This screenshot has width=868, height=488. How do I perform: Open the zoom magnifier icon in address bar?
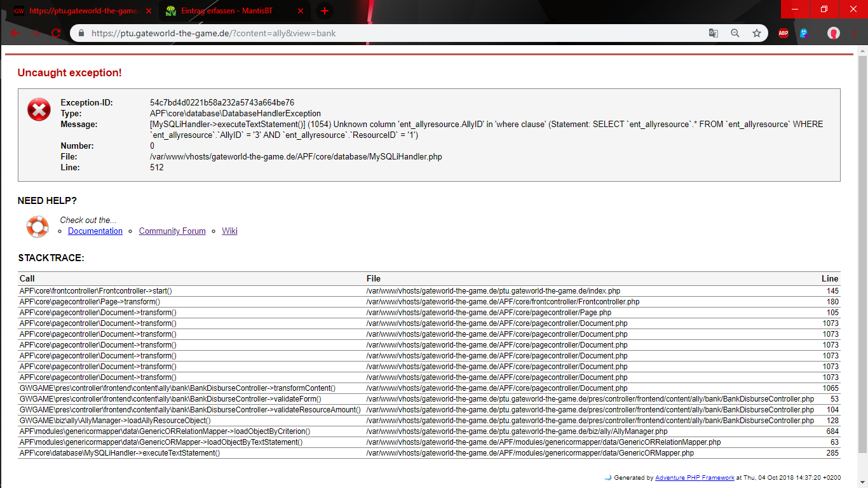pyautogui.click(x=735, y=33)
